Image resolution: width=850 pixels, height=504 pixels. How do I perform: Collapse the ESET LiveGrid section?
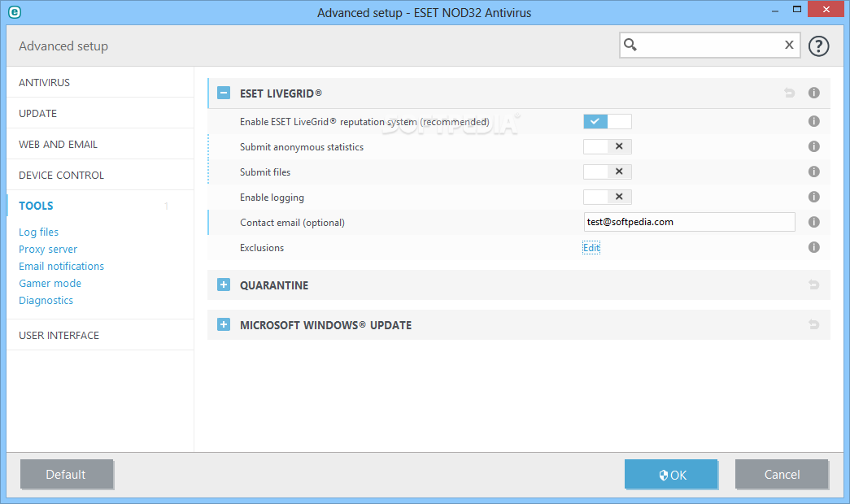pyautogui.click(x=224, y=93)
